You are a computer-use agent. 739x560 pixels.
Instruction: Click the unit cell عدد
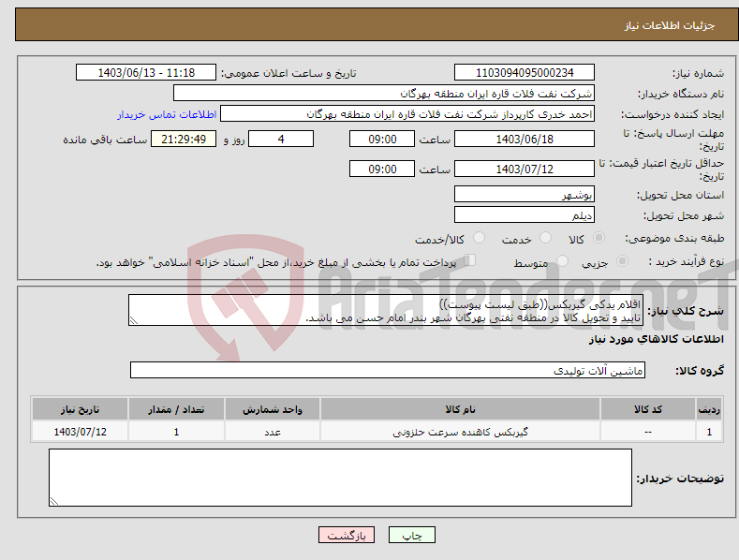273,432
